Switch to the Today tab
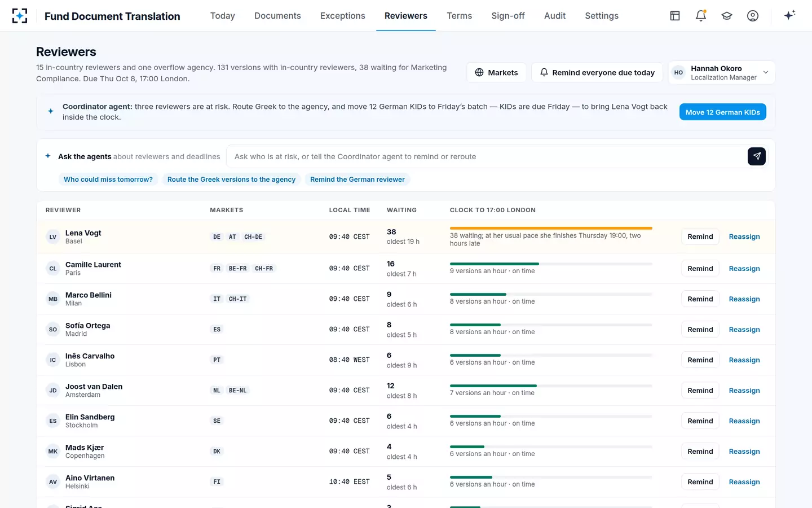Image resolution: width=812 pixels, height=508 pixels. [223, 16]
